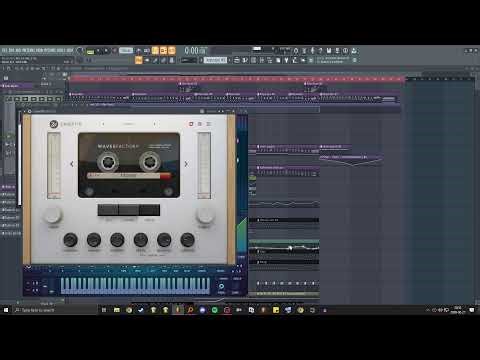Click the funnel-shaped icon in shortcut toolbar
The image size is (480, 360).
[286, 60]
